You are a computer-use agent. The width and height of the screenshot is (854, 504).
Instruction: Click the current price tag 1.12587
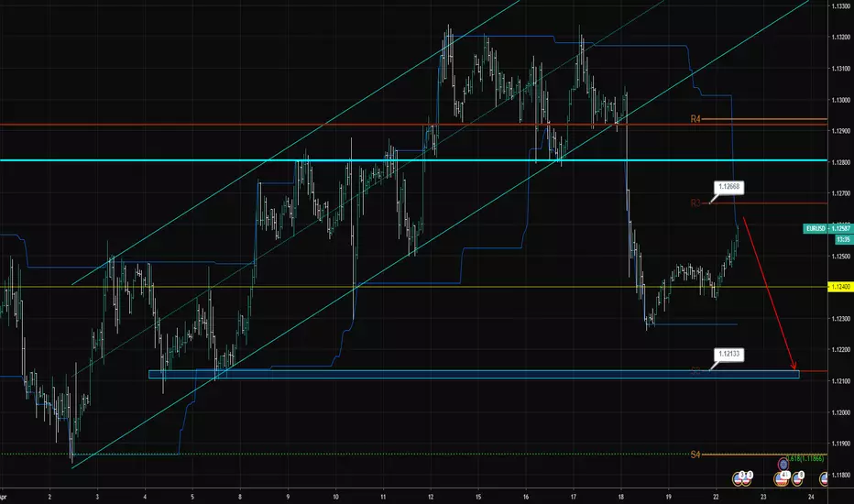coord(840,228)
